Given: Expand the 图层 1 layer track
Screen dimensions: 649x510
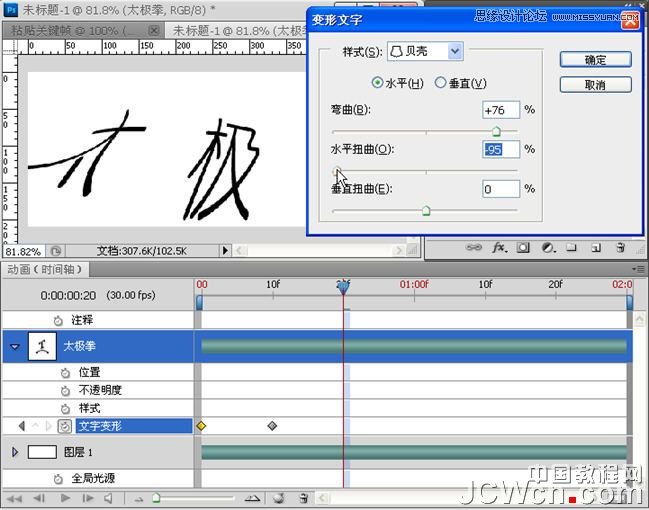Looking at the screenshot, I should pyautogui.click(x=15, y=452).
